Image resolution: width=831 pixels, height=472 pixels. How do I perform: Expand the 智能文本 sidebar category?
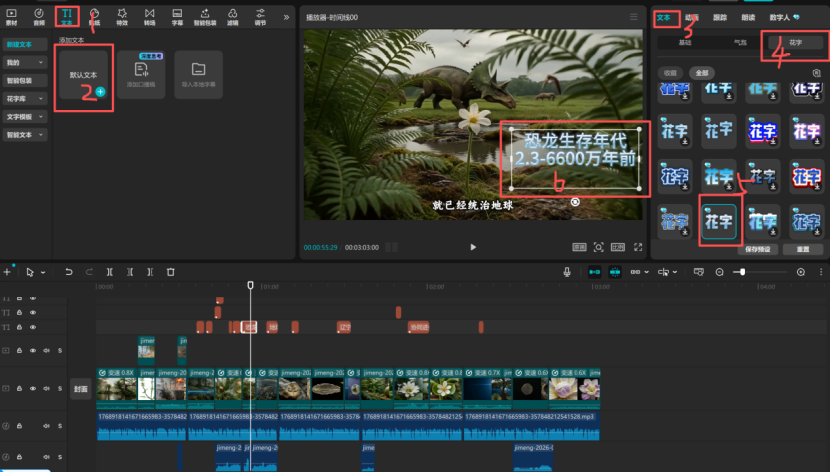(24, 134)
